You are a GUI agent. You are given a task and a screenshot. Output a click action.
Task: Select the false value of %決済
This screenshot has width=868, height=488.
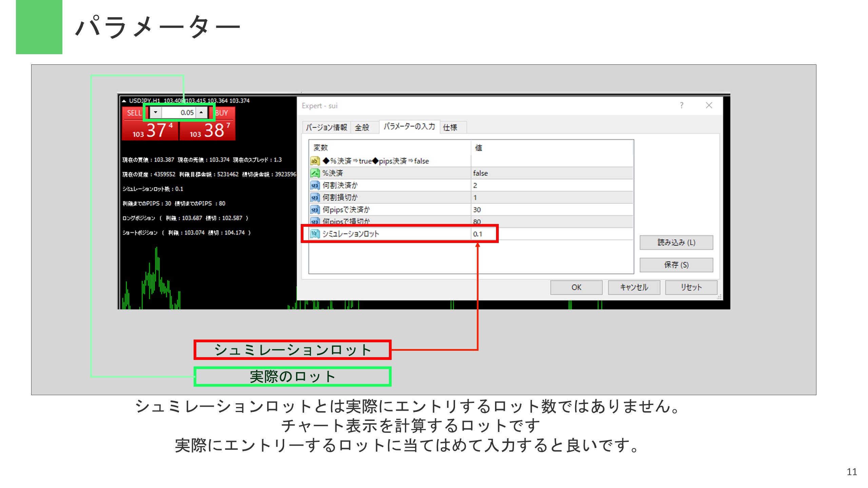(480, 173)
